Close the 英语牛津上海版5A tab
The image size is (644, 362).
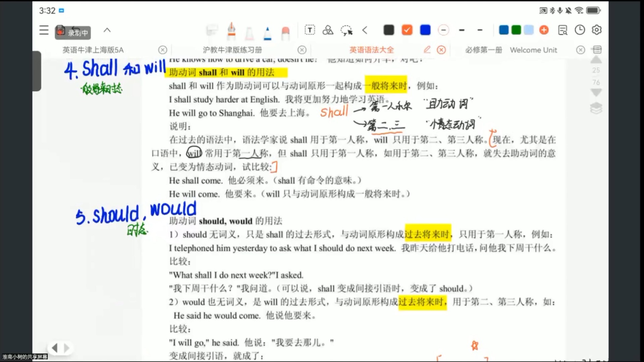point(163,50)
